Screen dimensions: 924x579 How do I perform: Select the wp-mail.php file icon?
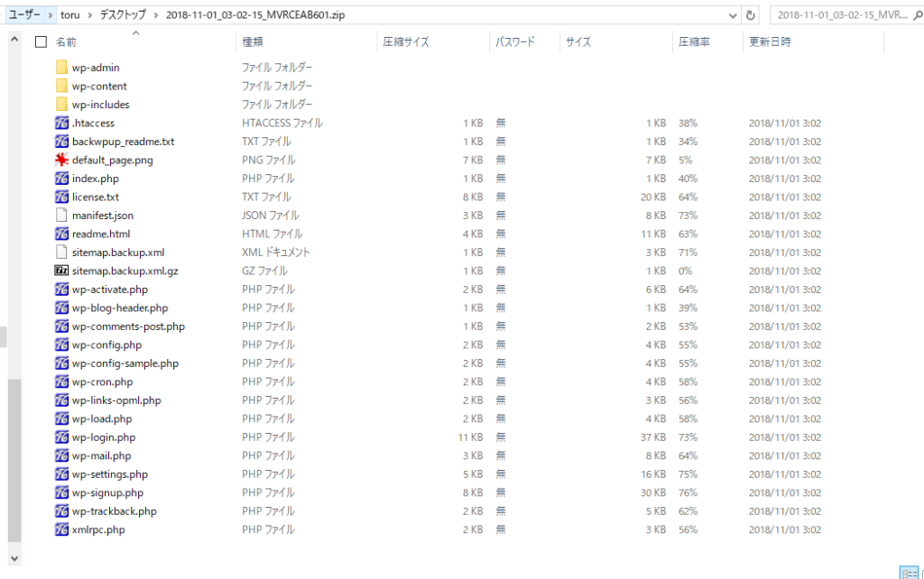click(61, 455)
